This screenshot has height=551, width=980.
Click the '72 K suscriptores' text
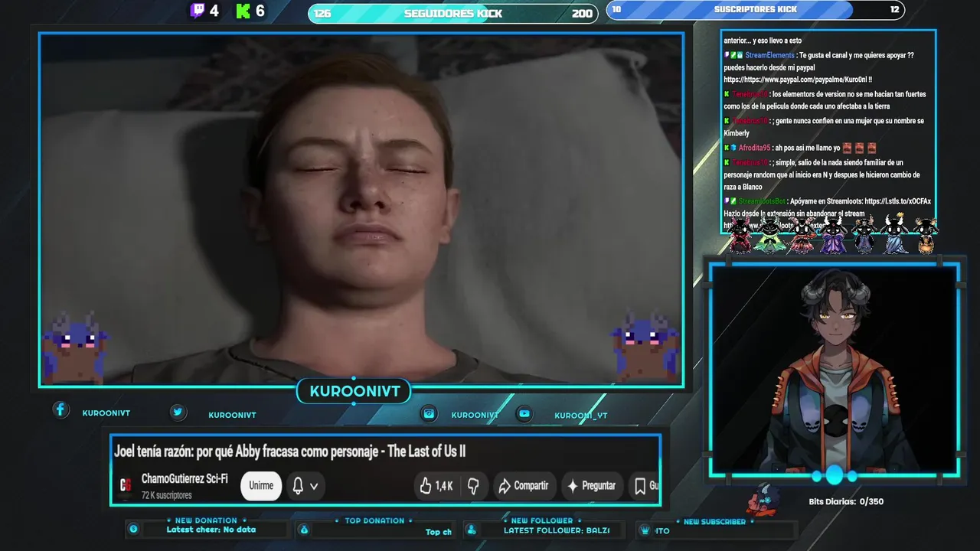pos(167,495)
